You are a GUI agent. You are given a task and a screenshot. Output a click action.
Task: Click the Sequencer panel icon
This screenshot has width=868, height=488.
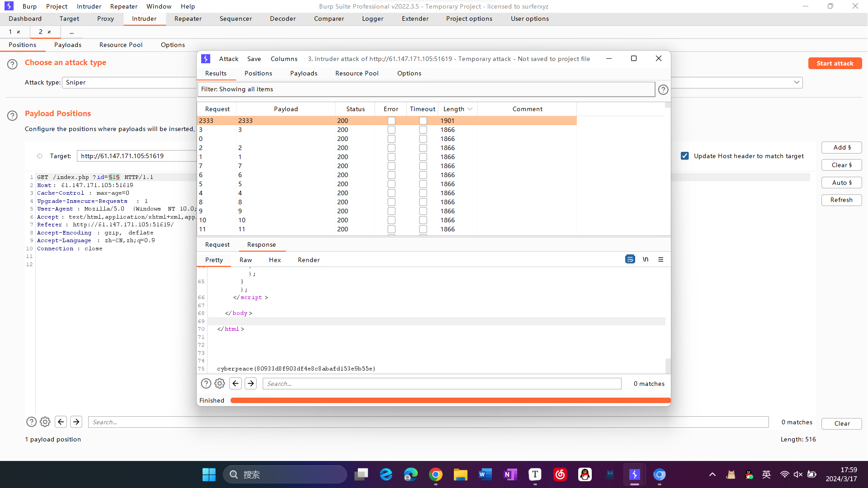pyautogui.click(x=236, y=19)
